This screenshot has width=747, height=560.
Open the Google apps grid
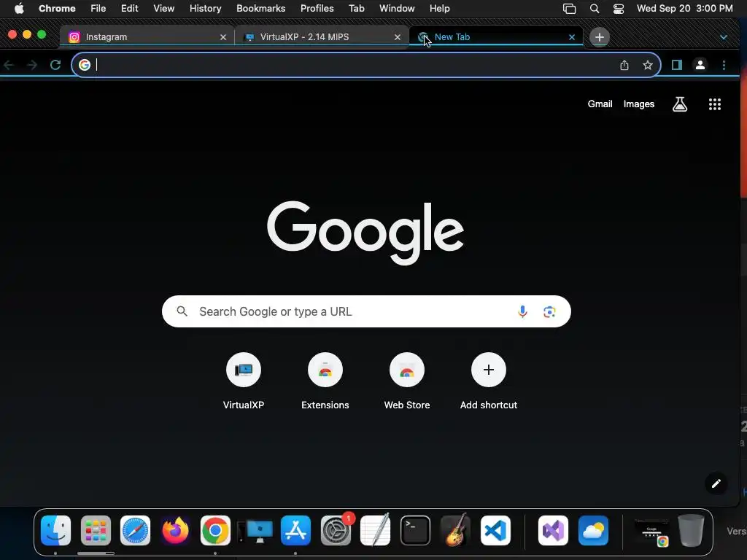click(715, 104)
